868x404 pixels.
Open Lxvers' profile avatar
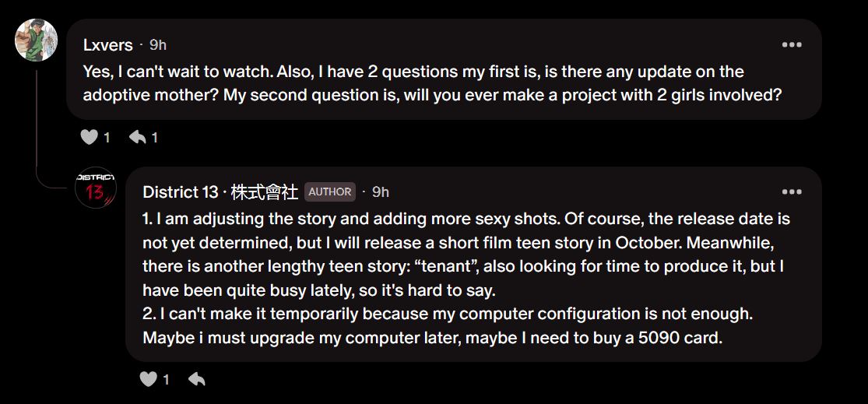[36, 40]
